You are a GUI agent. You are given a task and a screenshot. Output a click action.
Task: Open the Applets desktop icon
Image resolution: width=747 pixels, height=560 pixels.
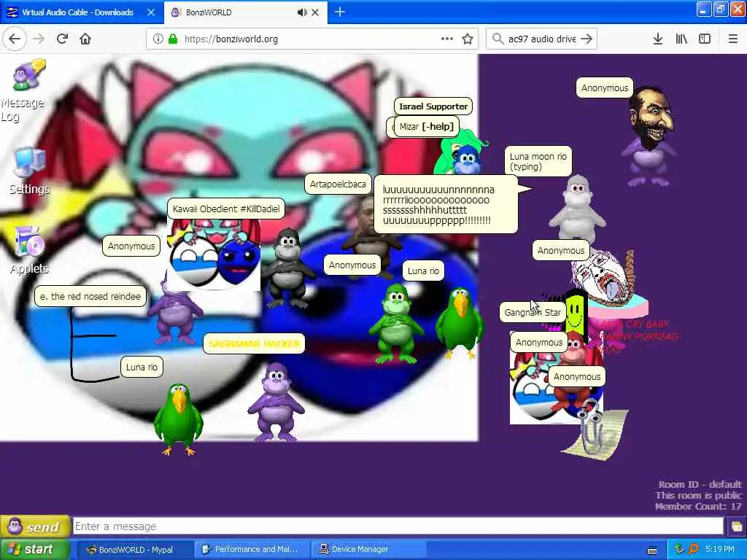click(x=29, y=249)
